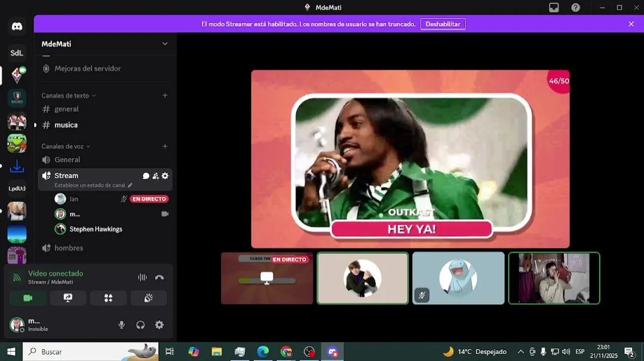Screen dimensions: 644x361
Task: Open connection signal strength icon
Action: (17, 277)
